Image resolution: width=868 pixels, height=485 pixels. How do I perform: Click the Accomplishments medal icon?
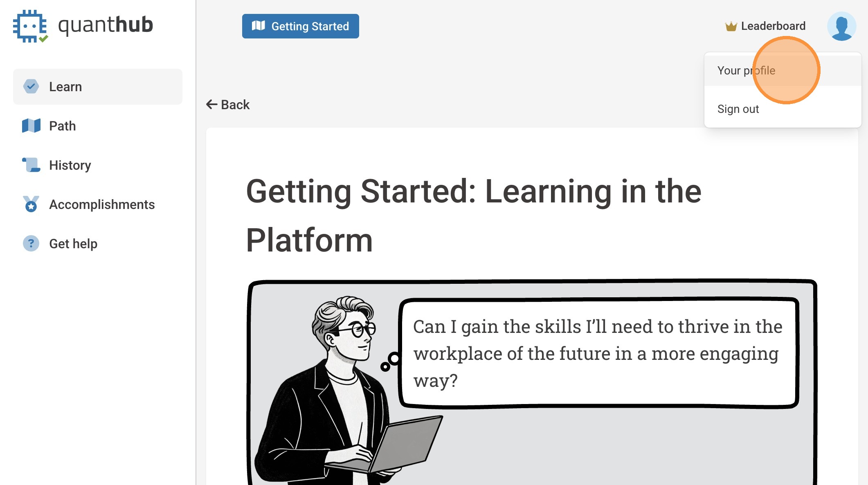point(31,204)
